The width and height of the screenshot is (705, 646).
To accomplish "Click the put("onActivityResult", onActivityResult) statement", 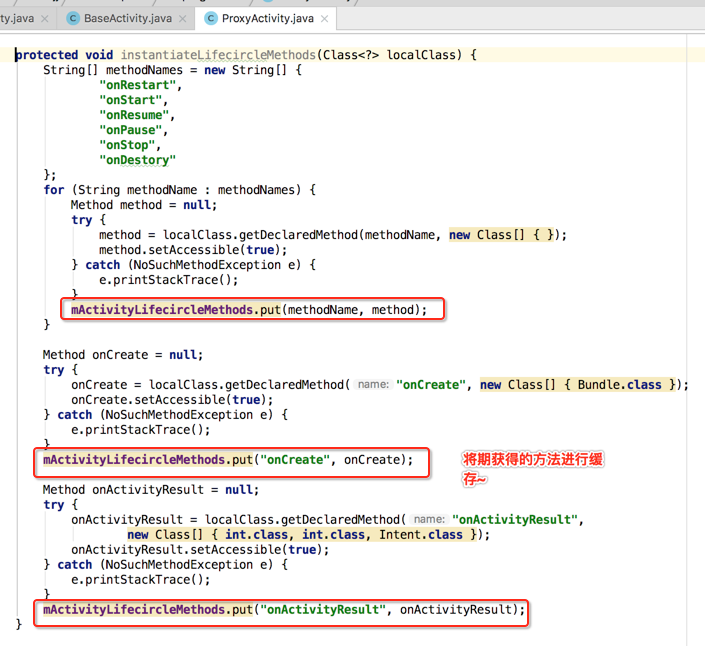I will tap(284, 610).
